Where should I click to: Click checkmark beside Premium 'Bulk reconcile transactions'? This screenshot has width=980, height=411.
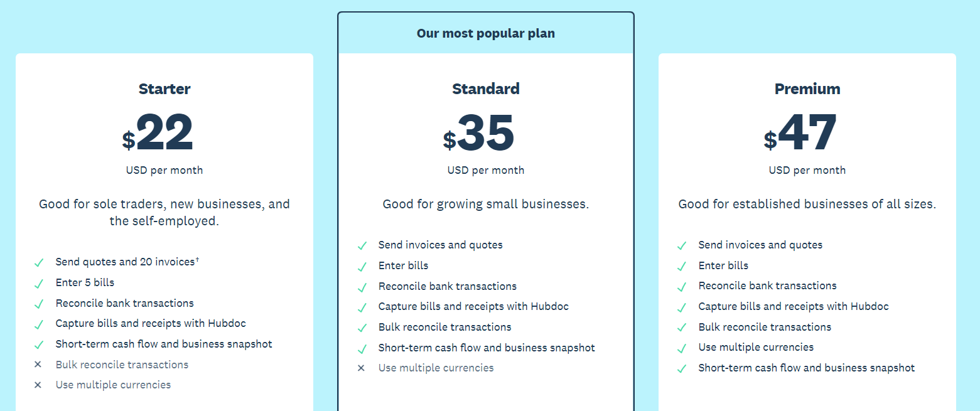point(682,328)
